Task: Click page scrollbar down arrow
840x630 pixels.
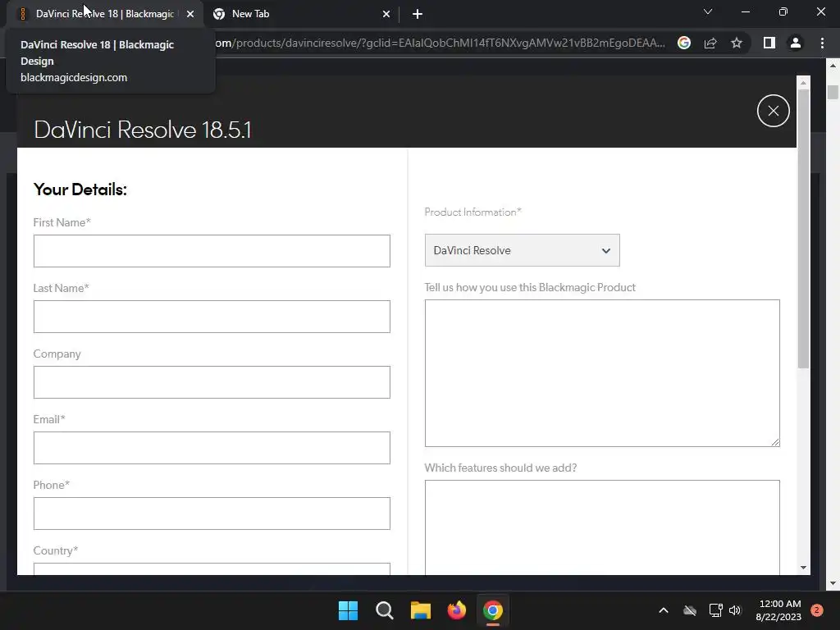Action: [833, 583]
